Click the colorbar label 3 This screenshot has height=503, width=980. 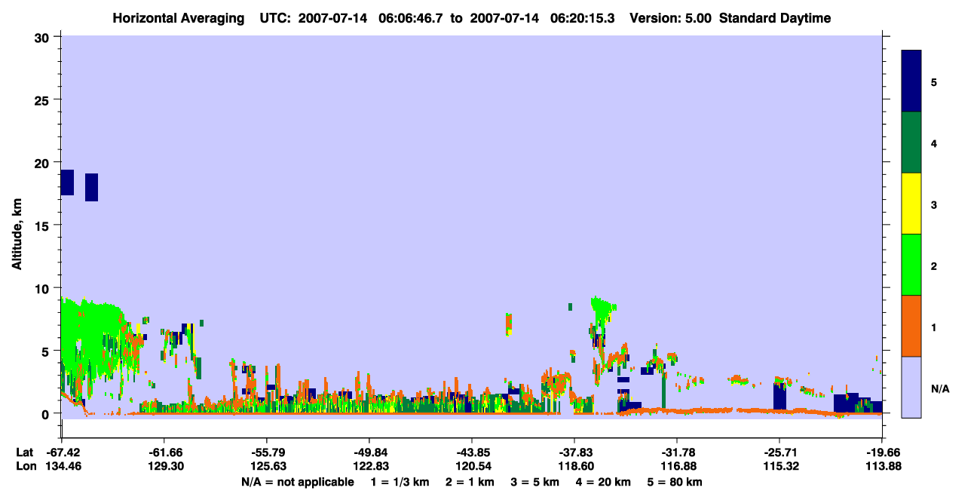pyautogui.click(x=934, y=204)
